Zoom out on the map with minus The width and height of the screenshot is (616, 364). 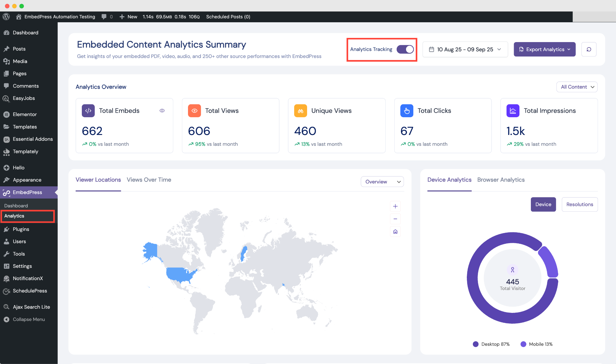(x=395, y=219)
